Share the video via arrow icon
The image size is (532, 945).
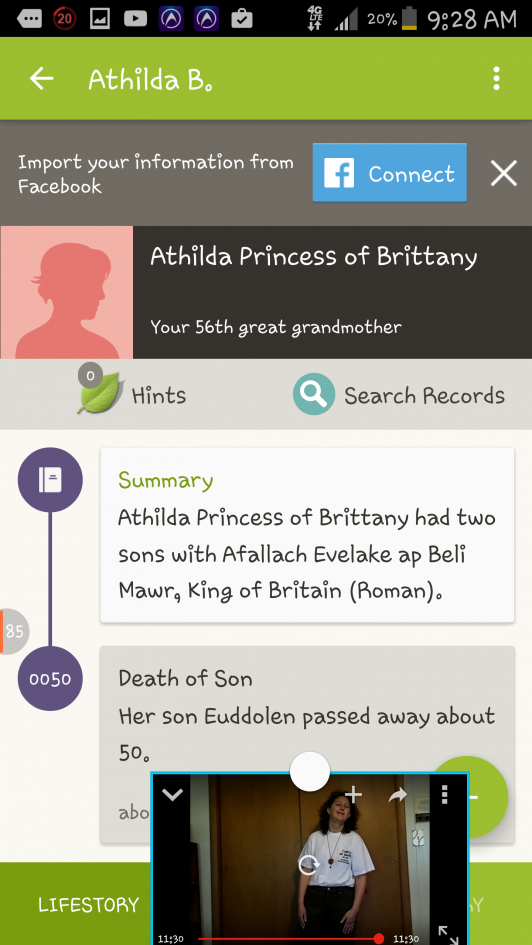pos(398,796)
